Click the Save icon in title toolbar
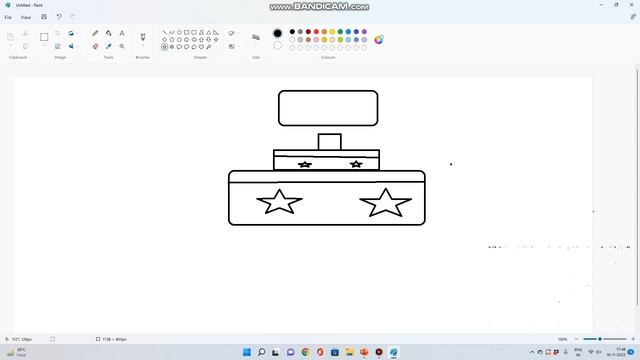The width and height of the screenshot is (640, 360). pyautogui.click(x=44, y=17)
